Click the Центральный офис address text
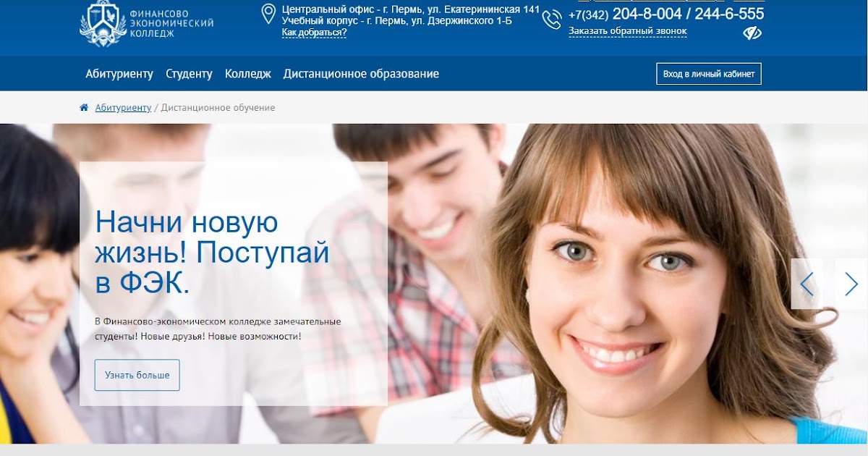868x456 pixels. pos(411,9)
